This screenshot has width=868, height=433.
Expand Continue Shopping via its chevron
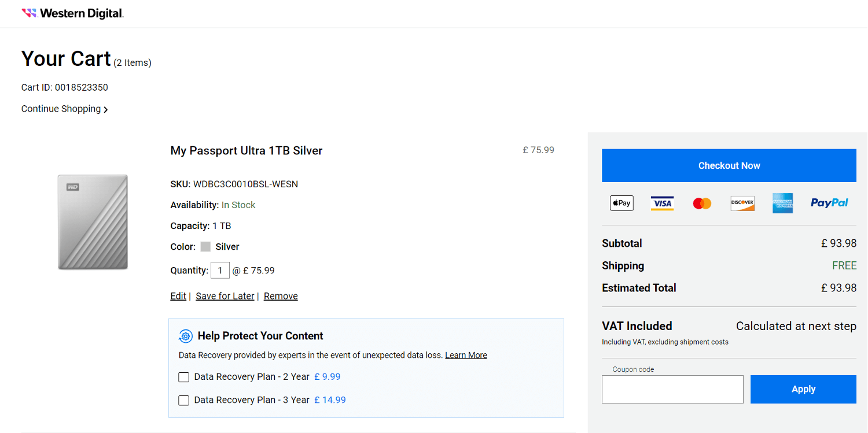coord(106,109)
